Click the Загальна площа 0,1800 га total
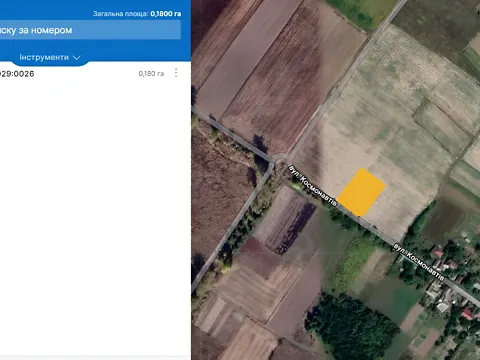The image size is (480, 360). (137, 14)
